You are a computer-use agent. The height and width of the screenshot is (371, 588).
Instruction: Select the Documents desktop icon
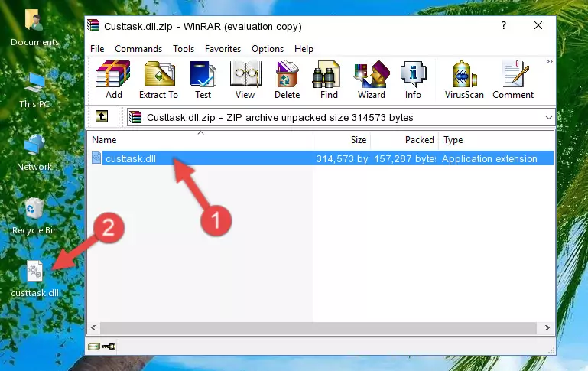pos(34,28)
